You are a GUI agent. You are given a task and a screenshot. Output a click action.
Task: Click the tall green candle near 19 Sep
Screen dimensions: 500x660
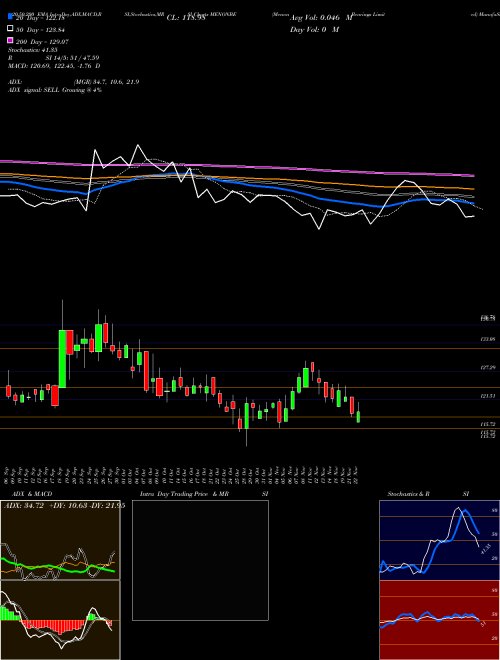pyautogui.click(x=62, y=359)
